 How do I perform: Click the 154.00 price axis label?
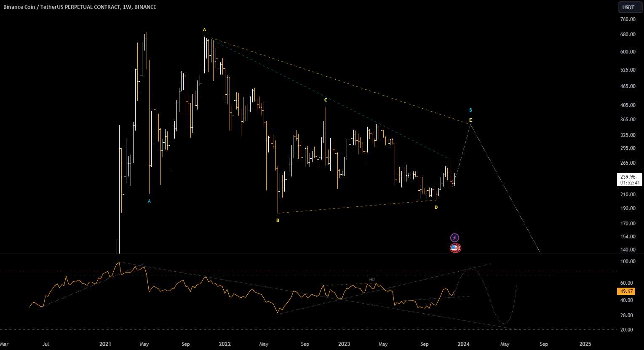628,237
